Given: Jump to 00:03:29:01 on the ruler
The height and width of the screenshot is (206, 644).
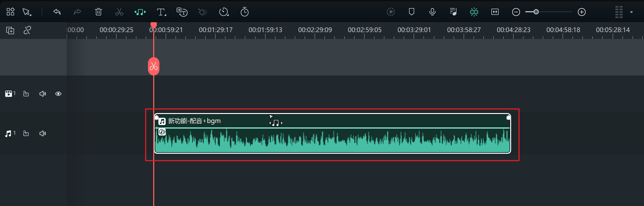Looking at the screenshot, I should click(414, 30).
